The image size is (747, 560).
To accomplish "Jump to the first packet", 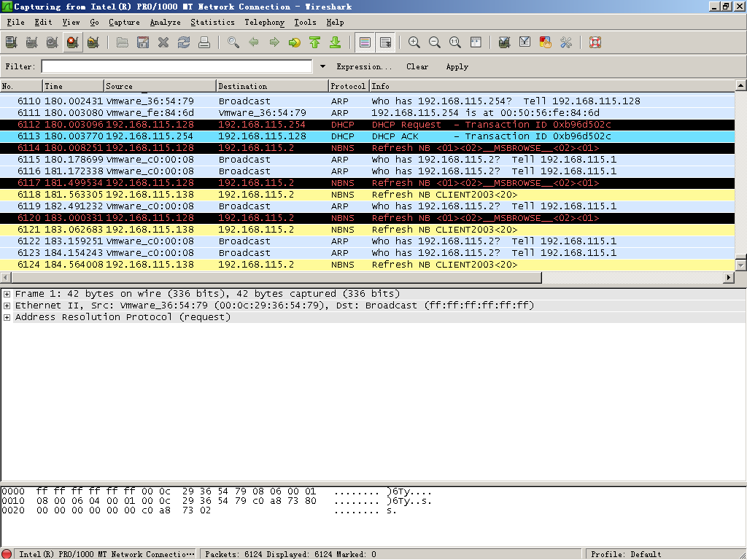I will (315, 42).
